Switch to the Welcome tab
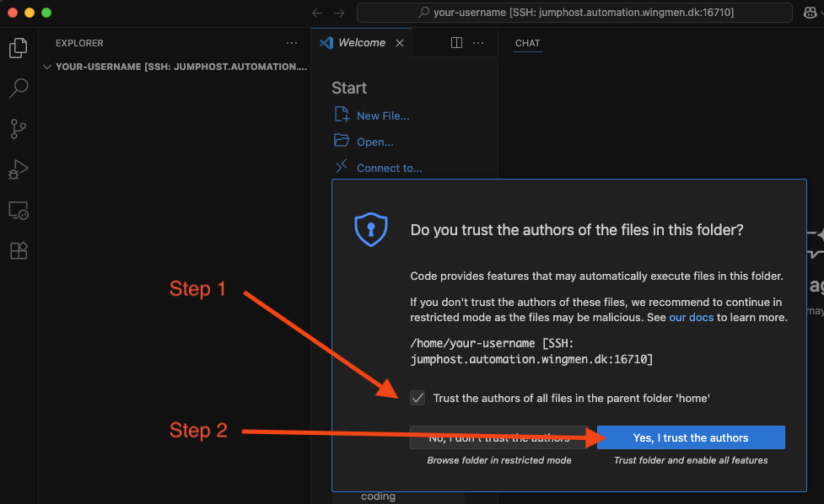Screen dimensions: 824x504 (x=361, y=43)
